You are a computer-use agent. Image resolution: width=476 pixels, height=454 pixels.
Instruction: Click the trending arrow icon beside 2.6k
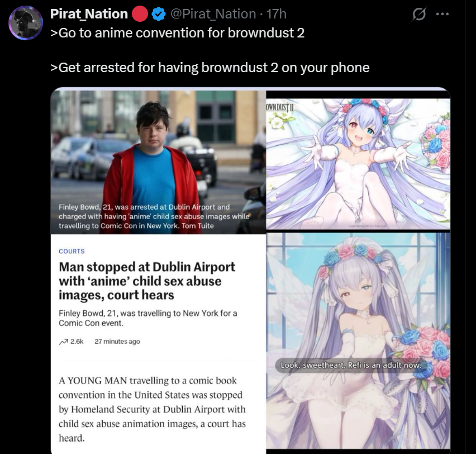tap(63, 342)
